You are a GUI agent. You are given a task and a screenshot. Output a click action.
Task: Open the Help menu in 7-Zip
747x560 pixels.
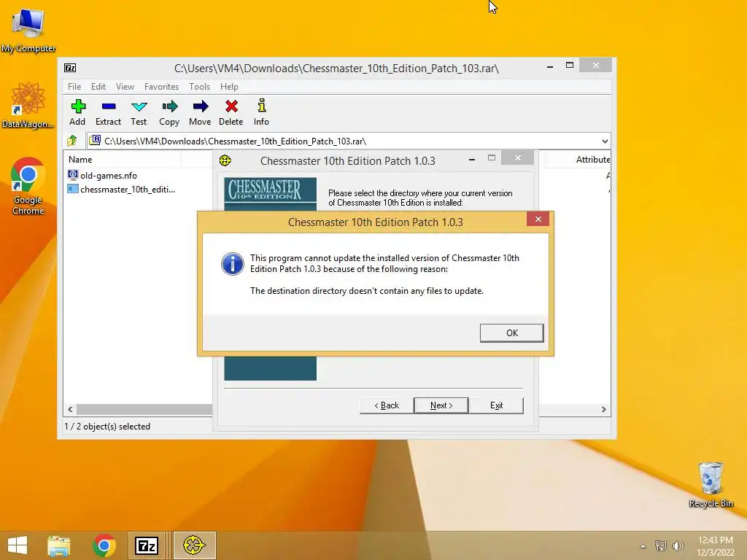[x=229, y=87]
